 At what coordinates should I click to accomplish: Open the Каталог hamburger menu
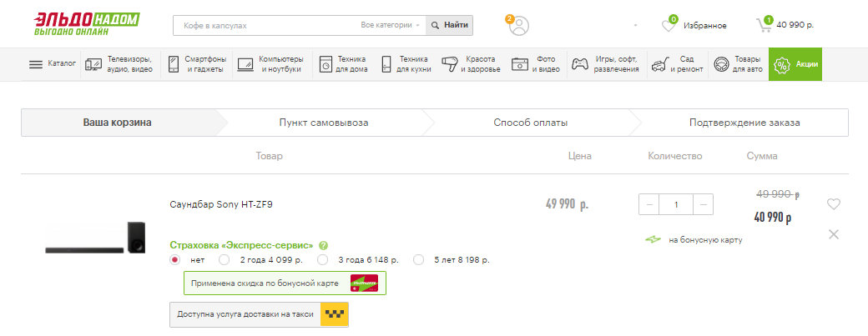(52, 64)
